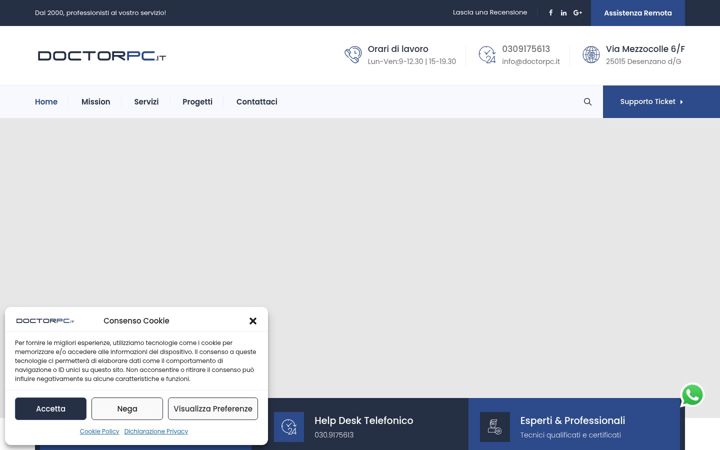This screenshot has width=720, height=450.
Task: Click the DoctorPC.it main logo
Action: click(x=101, y=56)
